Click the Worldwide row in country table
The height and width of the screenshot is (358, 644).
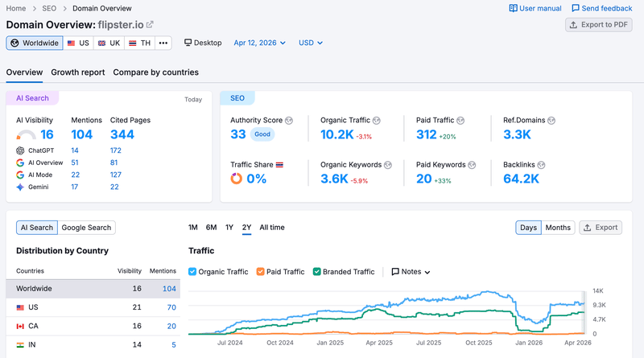click(93, 289)
